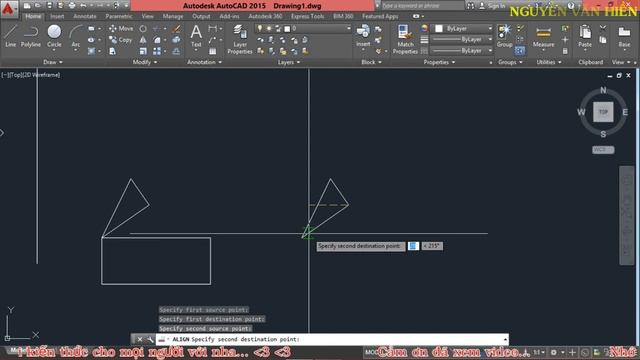Toggle layer freeze sun icon
Viewport: 640px width, 360px height.
pyautogui.click(x=269, y=29)
